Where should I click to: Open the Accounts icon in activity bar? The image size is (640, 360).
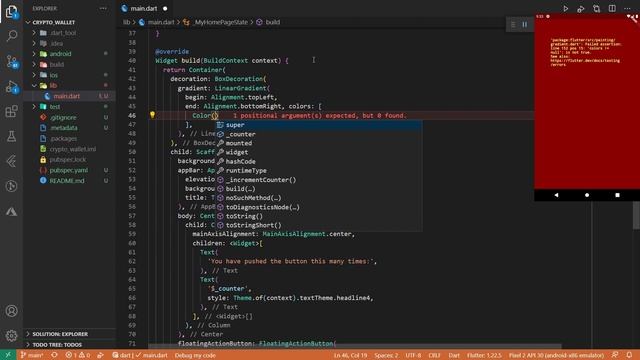tap(11, 311)
